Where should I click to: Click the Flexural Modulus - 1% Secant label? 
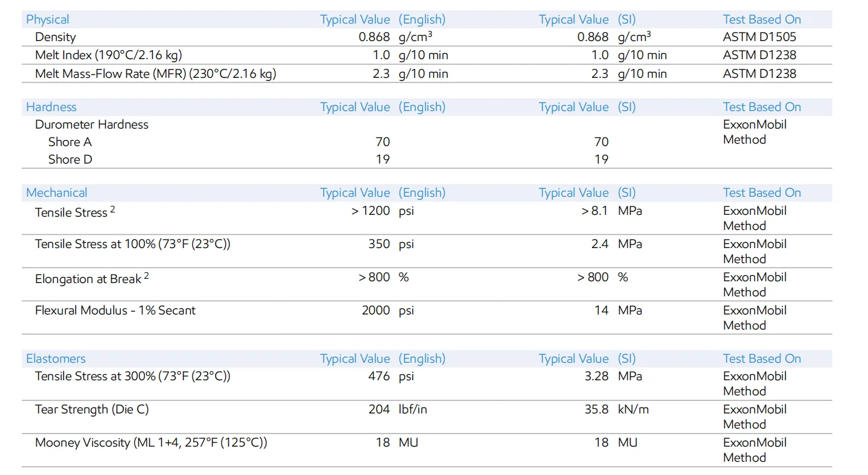pyautogui.click(x=115, y=310)
